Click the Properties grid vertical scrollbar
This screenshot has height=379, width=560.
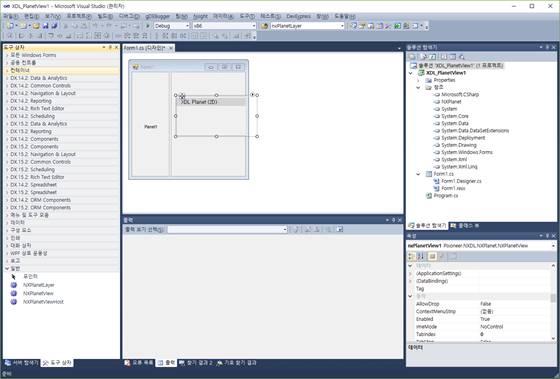pyautogui.click(x=553, y=302)
